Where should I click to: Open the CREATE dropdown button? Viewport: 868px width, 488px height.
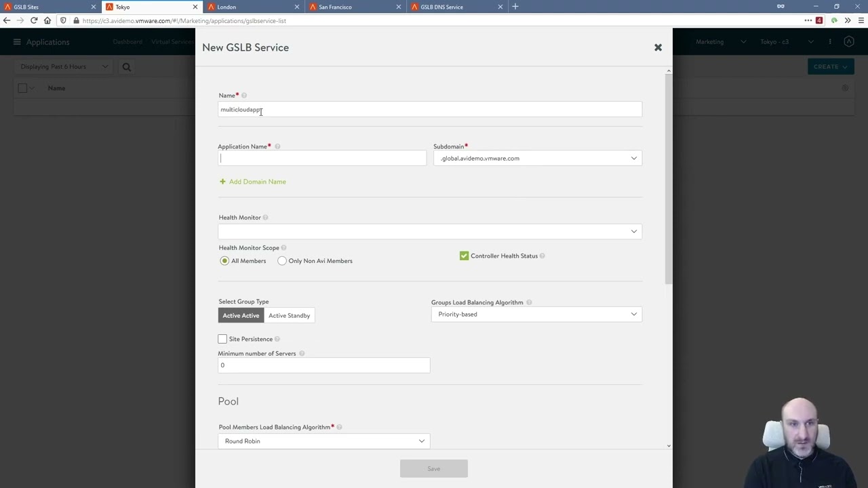(x=831, y=67)
